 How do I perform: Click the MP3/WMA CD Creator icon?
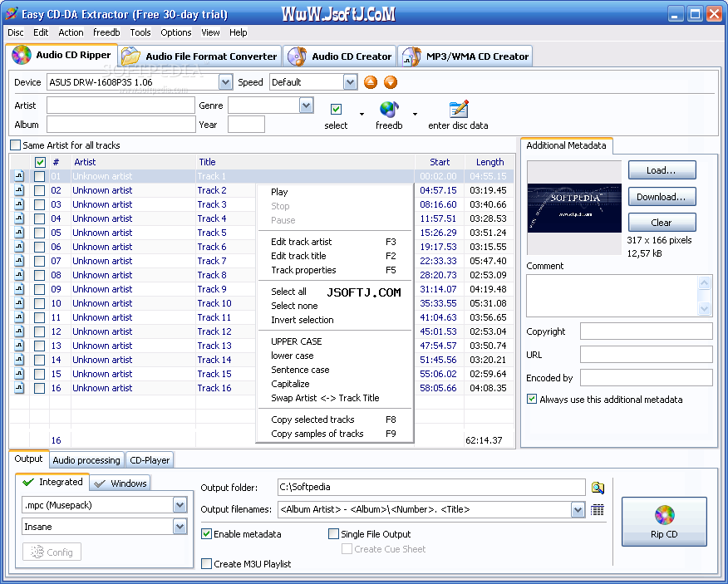[411, 56]
